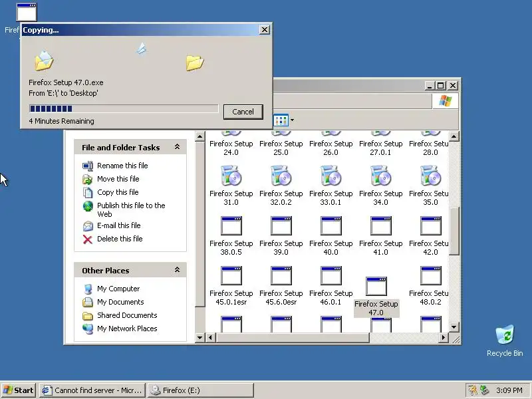The width and height of the screenshot is (532, 399).
Task: Maximize the Firefox (E:) Explorer window
Action: click(441, 86)
